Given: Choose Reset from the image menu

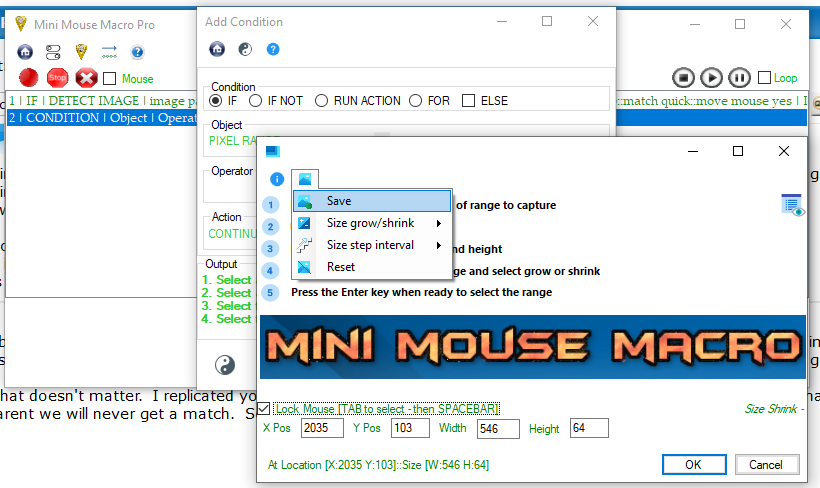Looking at the screenshot, I should coord(372,267).
